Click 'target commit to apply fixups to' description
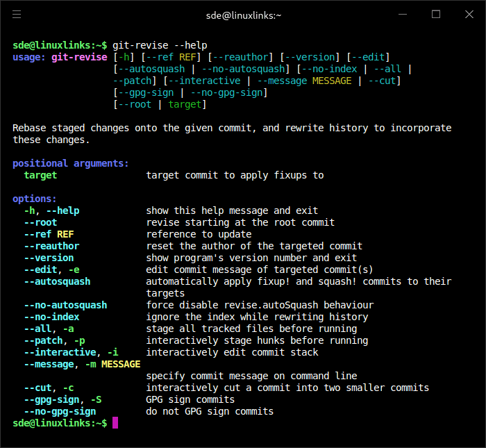Screen dimensions: 486x448 pyautogui.click(x=235, y=175)
